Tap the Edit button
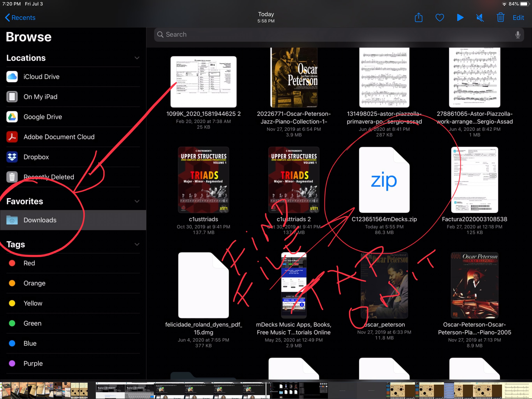This screenshot has height=399, width=532. (518, 18)
